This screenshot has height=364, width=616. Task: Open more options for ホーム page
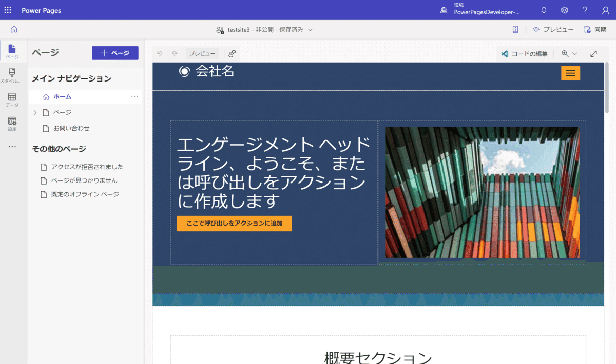(x=134, y=96)
